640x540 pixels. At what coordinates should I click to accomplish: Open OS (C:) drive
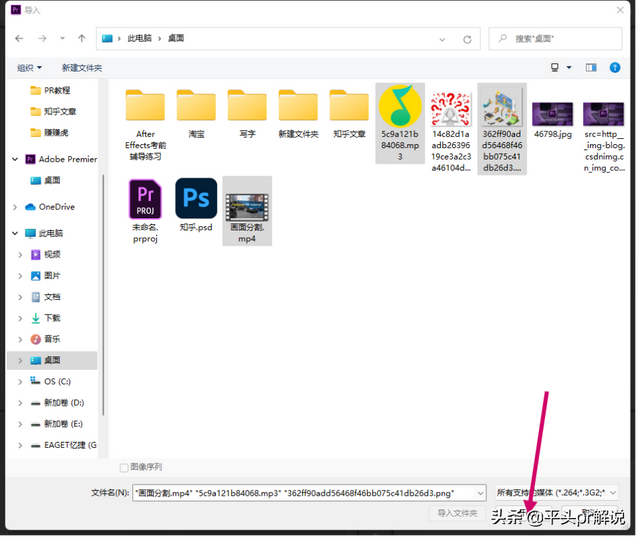tap(51, 382)
